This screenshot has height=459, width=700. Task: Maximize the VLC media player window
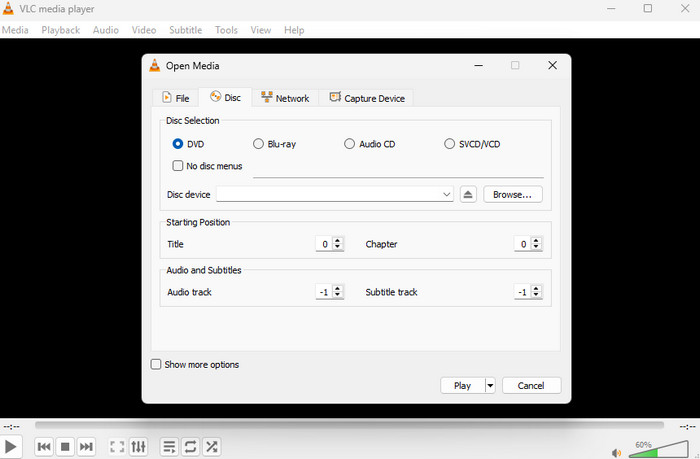648,8
